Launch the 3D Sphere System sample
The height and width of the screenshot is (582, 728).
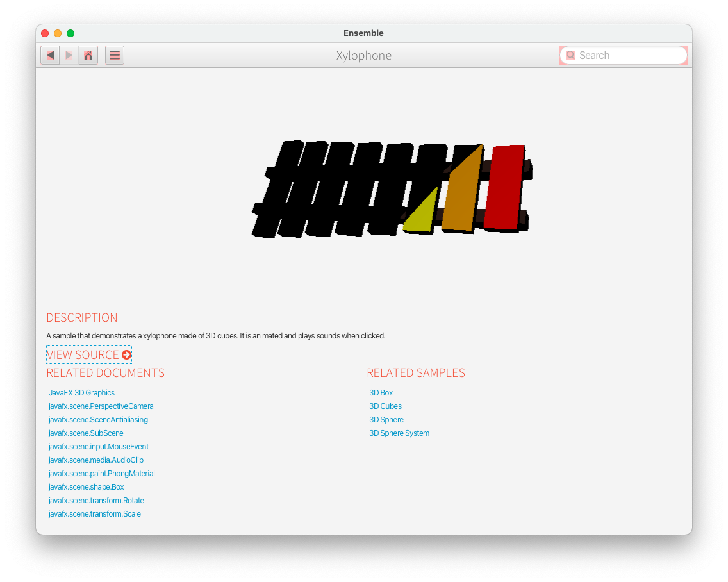click(399, 433)
